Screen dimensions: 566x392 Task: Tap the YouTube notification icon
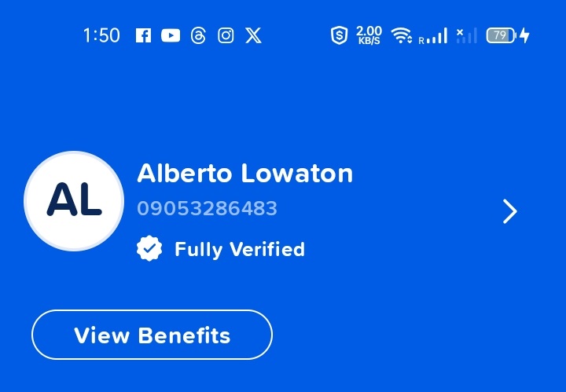coord(171,35)
